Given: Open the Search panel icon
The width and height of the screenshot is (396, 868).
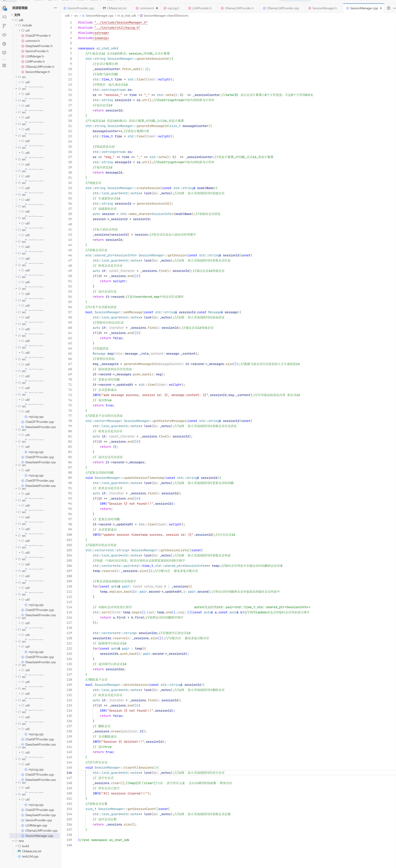Looking at the screenshot, I should tap(4, 17).
